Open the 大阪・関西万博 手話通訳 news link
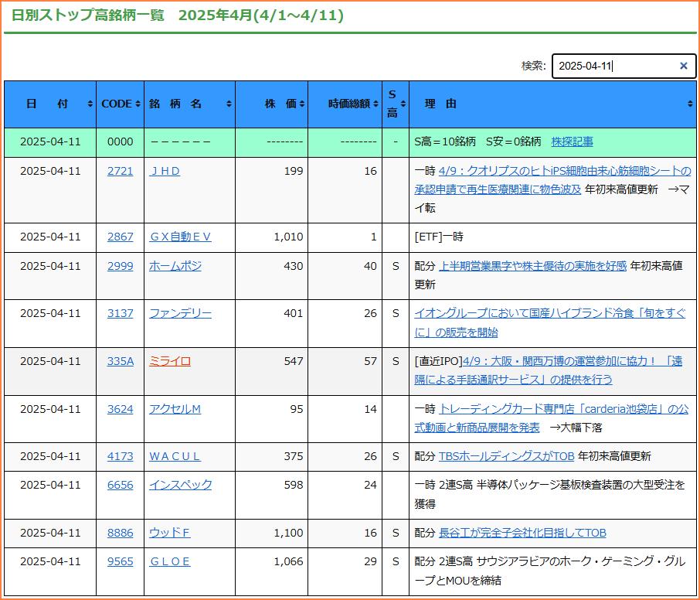The width and height of the screenshot is (700, 600). click(549, 371)
